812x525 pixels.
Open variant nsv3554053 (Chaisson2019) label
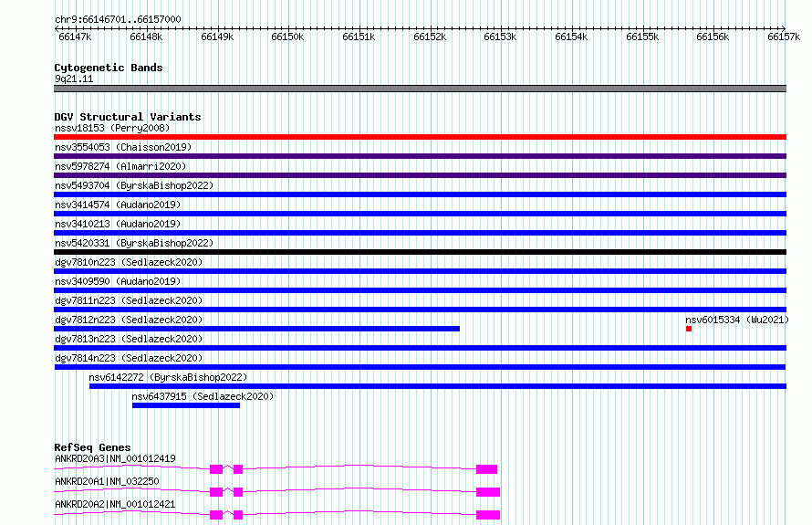click(123, 147)
